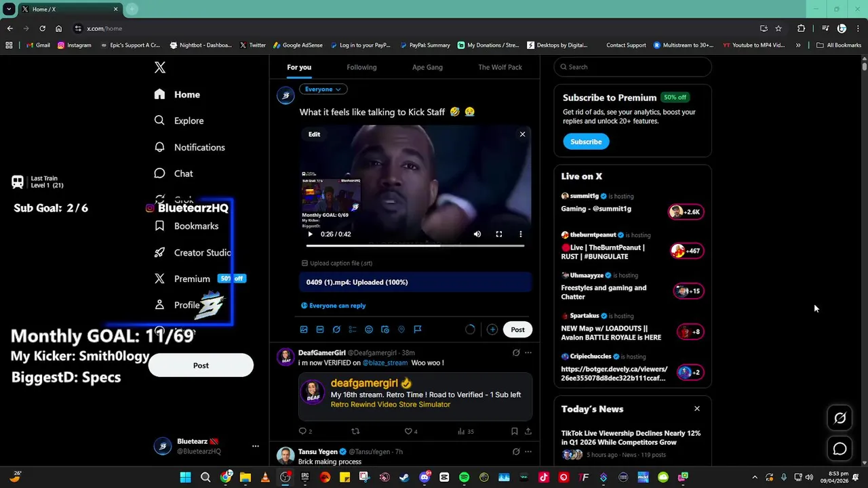868x488 pixels.
Task: Open Notifications in the sidebar
Action: 189,147
